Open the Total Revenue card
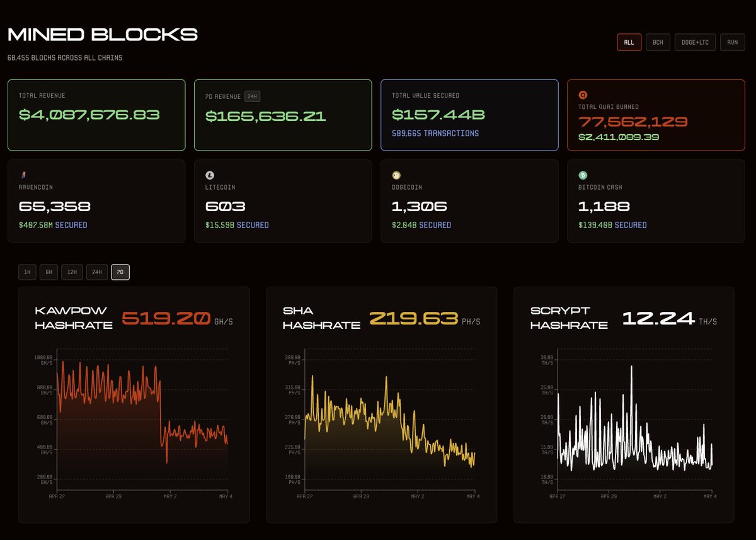The width and height of the screenshot is (756, 540). pos(96,115)
